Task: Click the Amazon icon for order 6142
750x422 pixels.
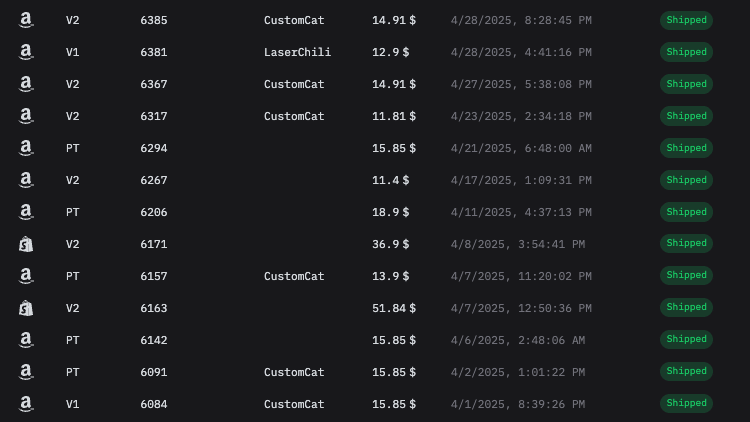Action: point(26,340)
